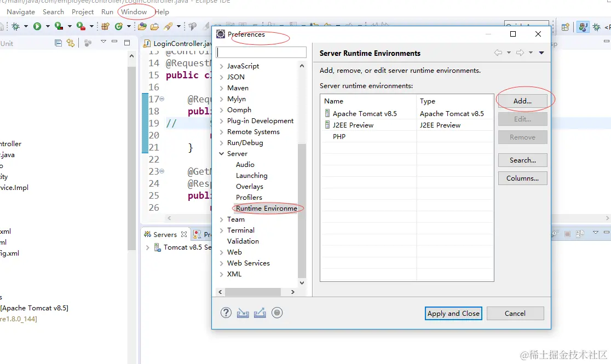Click the Export preferences icon
The width and height of the screenshot is (611, 364).
click(x=260, y=313)
